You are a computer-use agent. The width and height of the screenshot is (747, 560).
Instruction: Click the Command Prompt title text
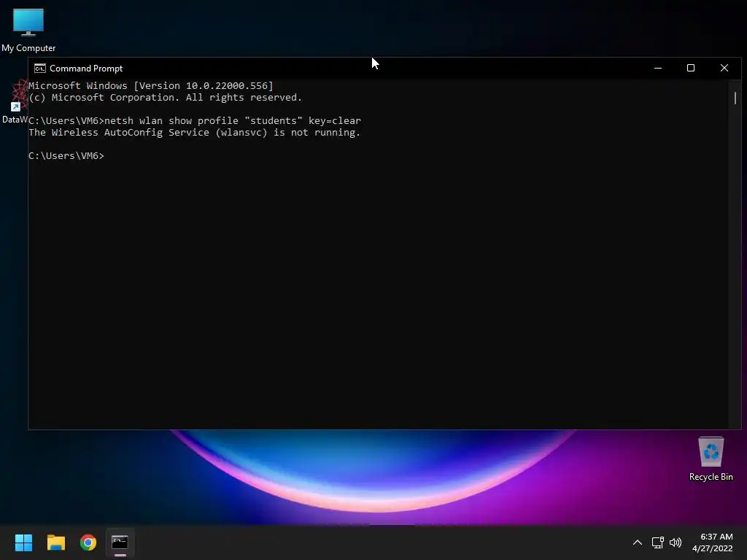point(86,69)
